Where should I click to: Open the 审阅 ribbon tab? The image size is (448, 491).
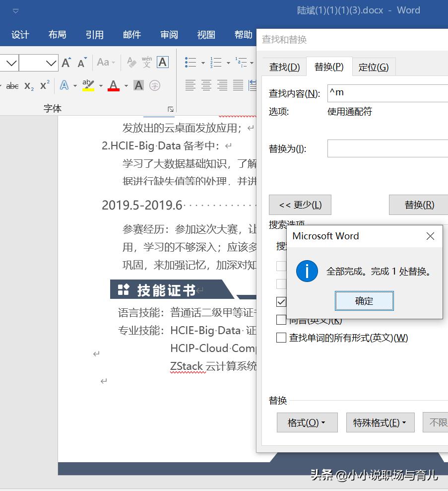(x=169, y=35)
